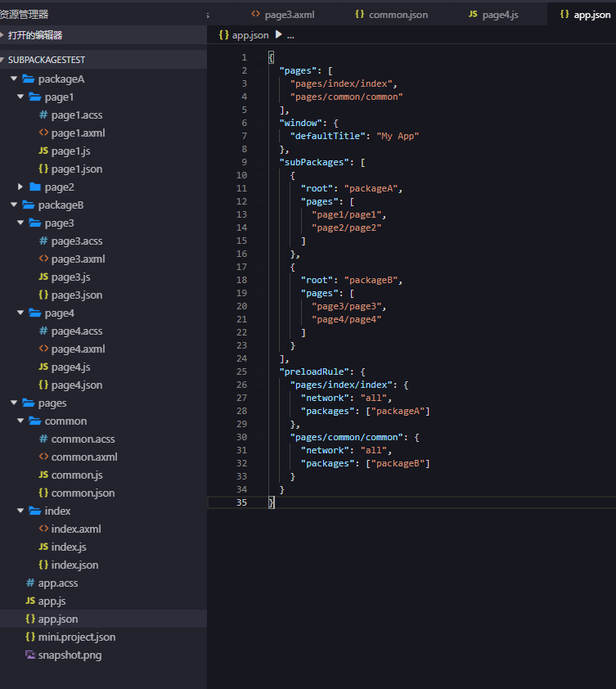Click the breadcrumb ellipsis after app.json
This screenshot has height=689, width=616.
290,35
